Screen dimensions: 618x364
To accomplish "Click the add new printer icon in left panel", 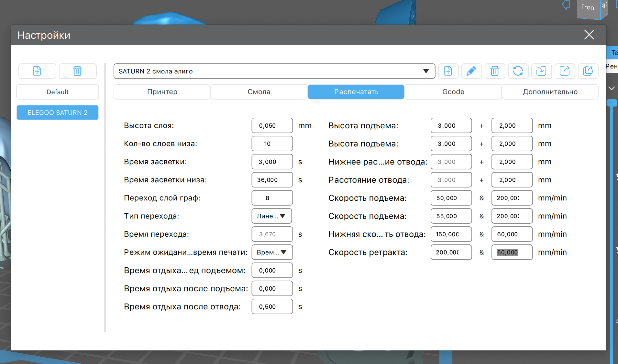I will click(x=37, y=71).
